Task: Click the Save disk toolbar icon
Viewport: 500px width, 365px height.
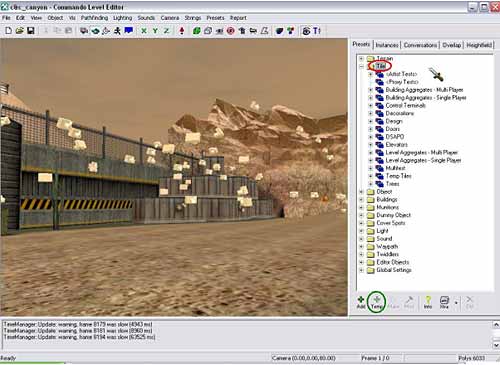Action: 31,31
